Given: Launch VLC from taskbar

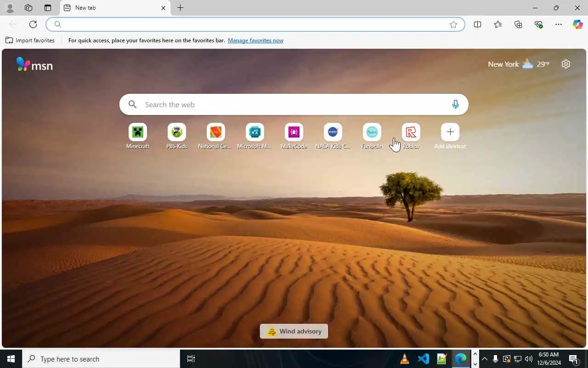Looking at the screenshot, I should [x=405, y=359].
